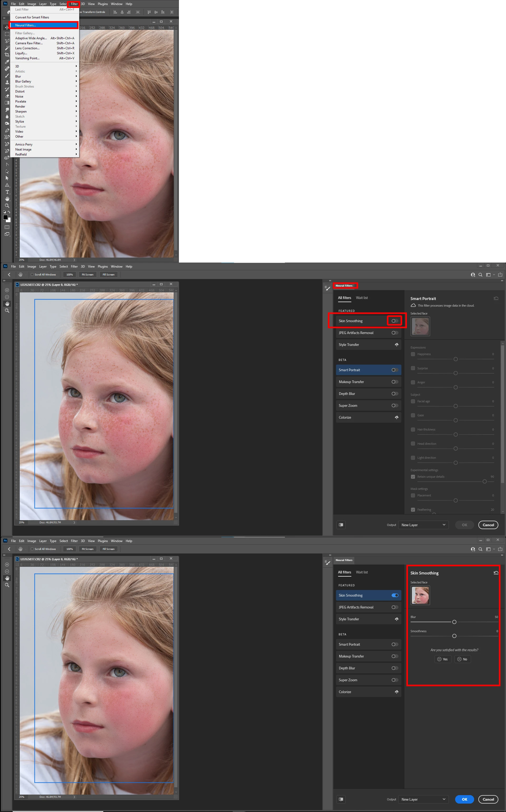This screenshot has height=812, width=506.
Task: Select the Eyedropper tool
Action: 7,62
